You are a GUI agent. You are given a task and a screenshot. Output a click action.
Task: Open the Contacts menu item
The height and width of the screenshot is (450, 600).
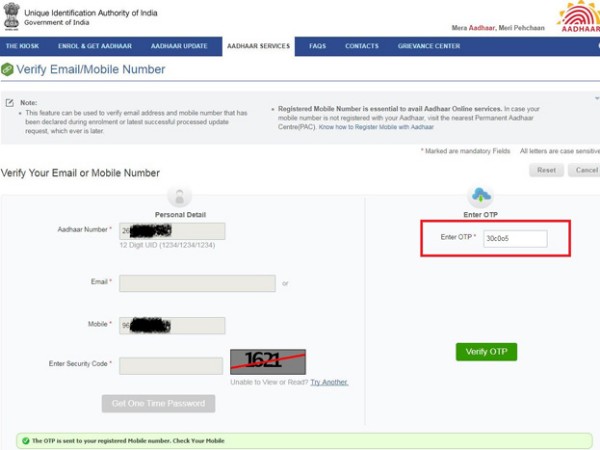[x=362, y=46]
